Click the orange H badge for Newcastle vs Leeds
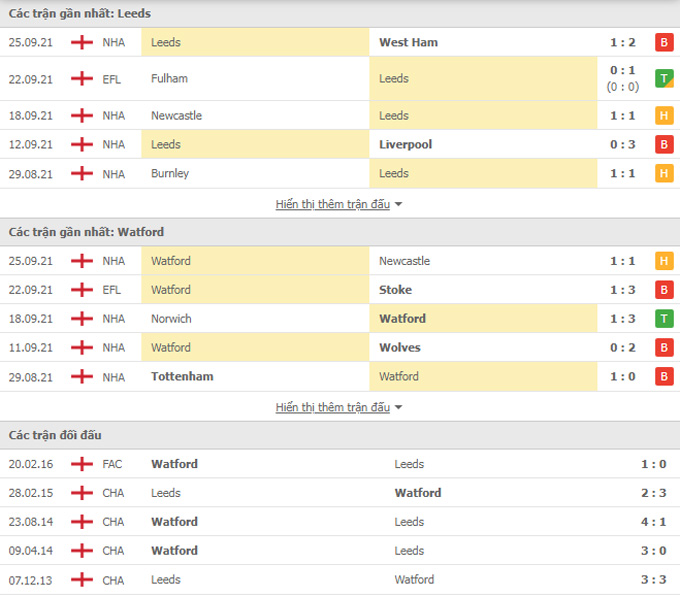 click(x=664, y=116)
